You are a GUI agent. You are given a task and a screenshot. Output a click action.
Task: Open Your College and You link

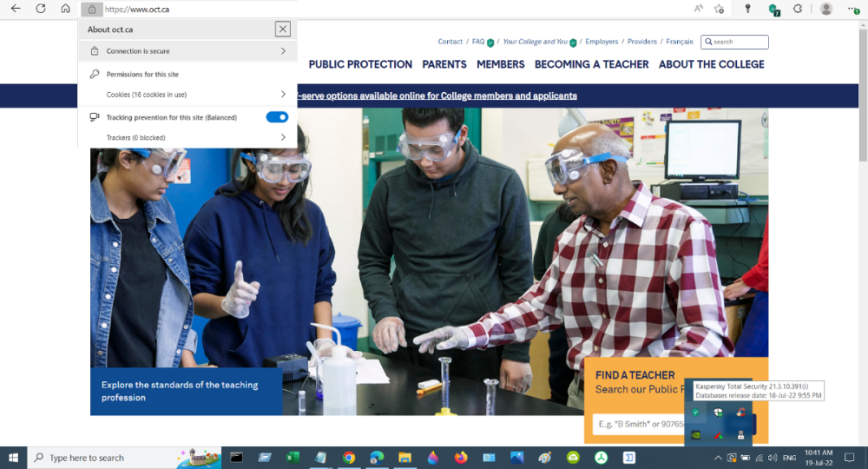click(x=535, y=42)
